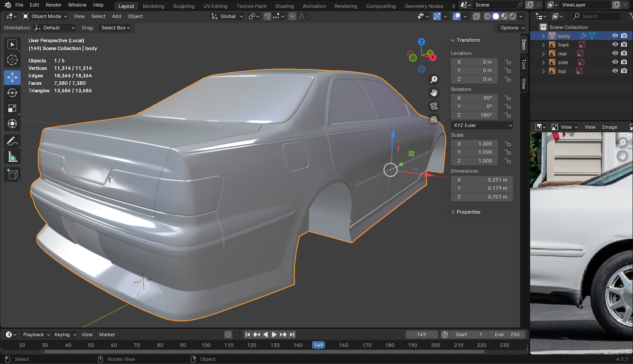Select the Scale tool
This screenshot has height=364, width=633.
tap(12, 108)
